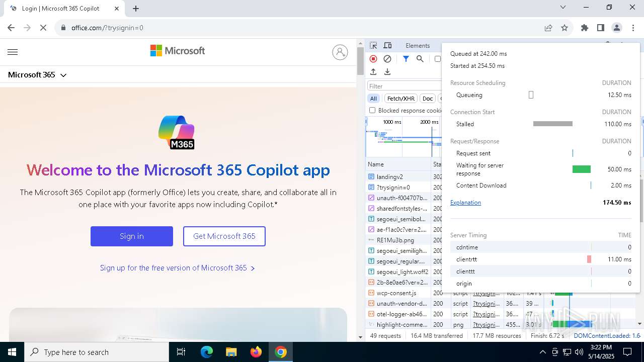Show hidden system tray icons

click(x=542, y=352)
